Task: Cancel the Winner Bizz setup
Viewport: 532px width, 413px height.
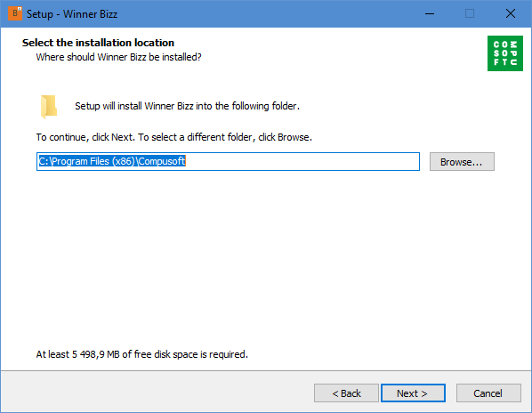Action: [x=488, y=393]
